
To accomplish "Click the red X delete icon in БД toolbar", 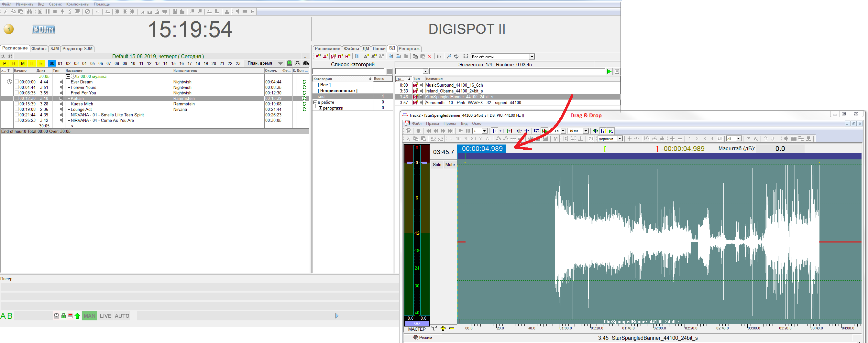I will (x=430, y=57).
